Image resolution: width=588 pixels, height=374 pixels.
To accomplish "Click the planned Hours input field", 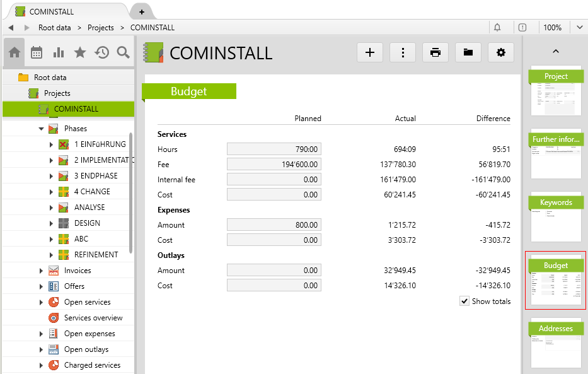I will pos(274,149).
